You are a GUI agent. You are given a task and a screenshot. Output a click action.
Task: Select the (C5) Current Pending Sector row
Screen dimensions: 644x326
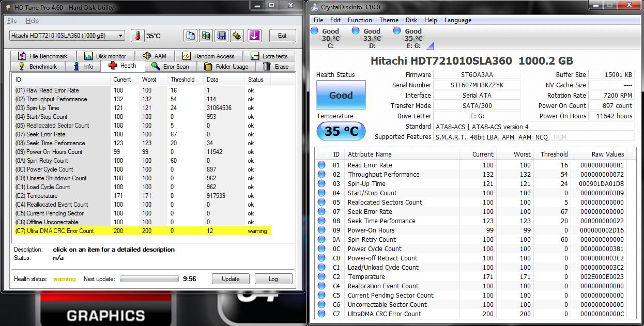click(x=142, y=213)
